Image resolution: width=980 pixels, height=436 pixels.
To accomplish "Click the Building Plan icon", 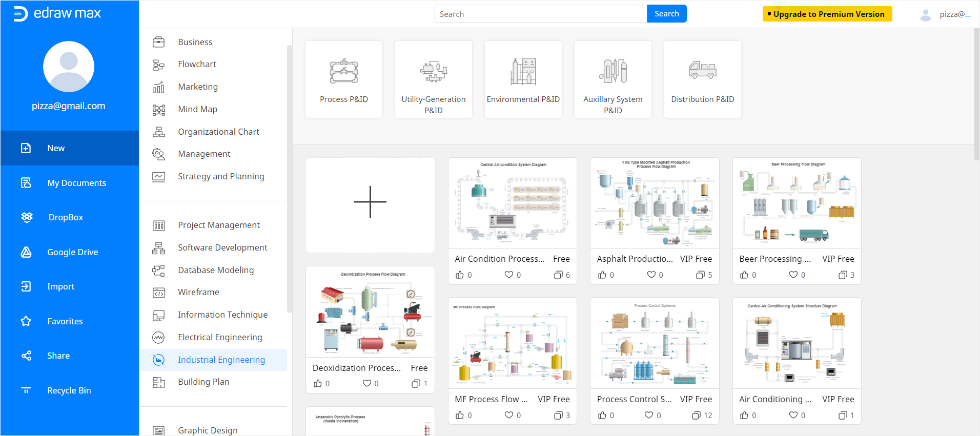I will (159, 382).
